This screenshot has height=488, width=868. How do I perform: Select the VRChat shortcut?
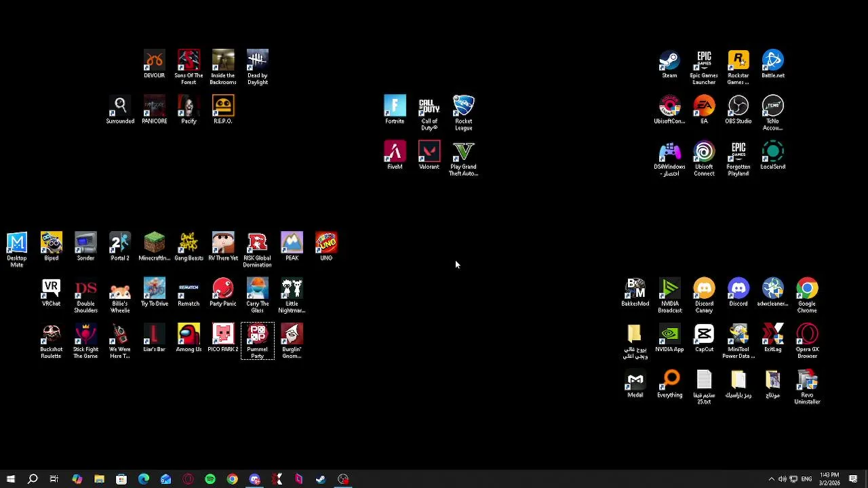(x=52, y=292)
